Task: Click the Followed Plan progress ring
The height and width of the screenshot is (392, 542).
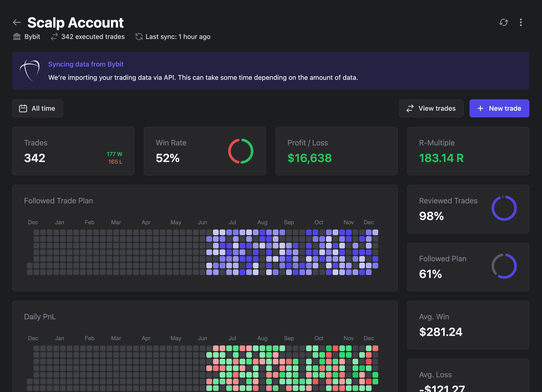Action: tap(504, 266)
